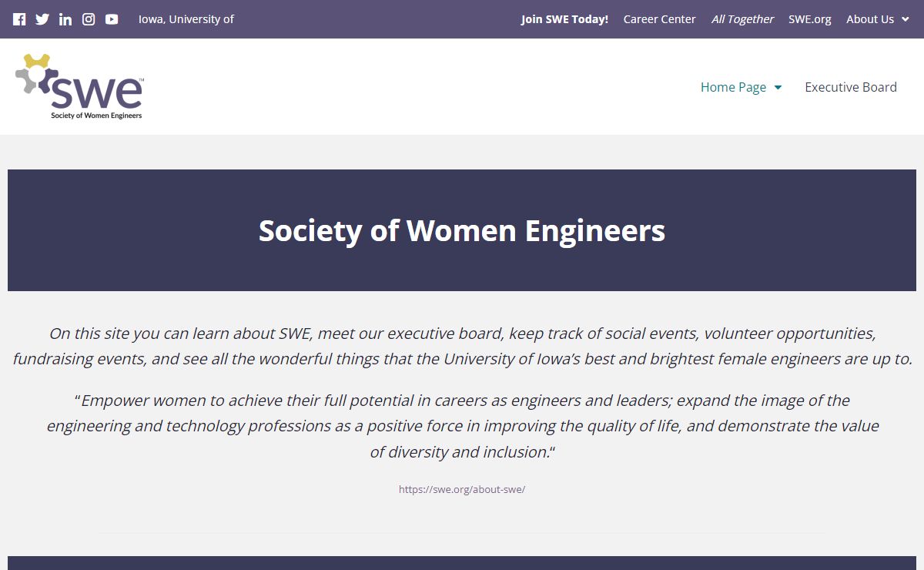Open the YouTube social icon
The image size is (924, 570).
(112, 19)
